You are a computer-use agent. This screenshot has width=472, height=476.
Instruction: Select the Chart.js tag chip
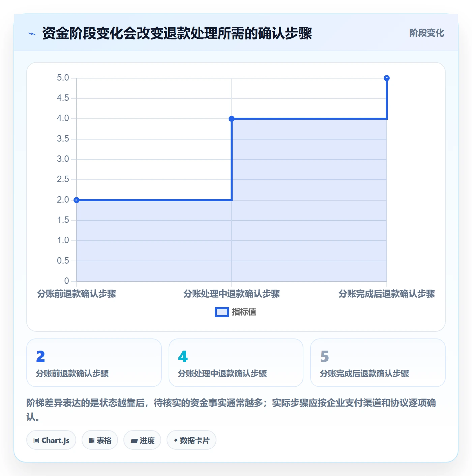pos(51,440)
